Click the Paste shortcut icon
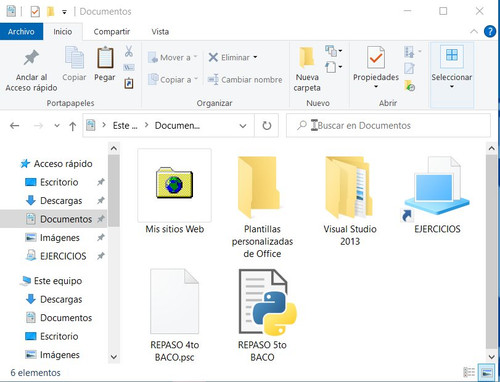 click(129, 83)
